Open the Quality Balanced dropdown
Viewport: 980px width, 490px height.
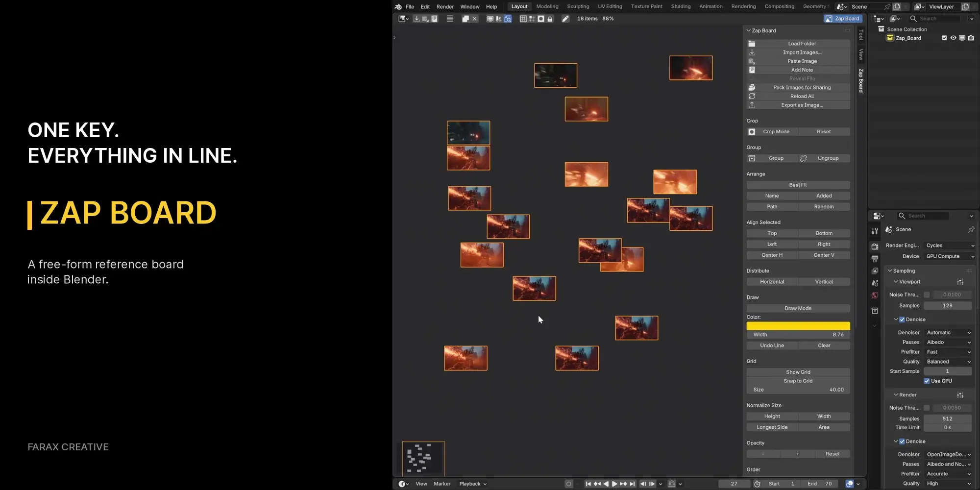coord(948,362)
